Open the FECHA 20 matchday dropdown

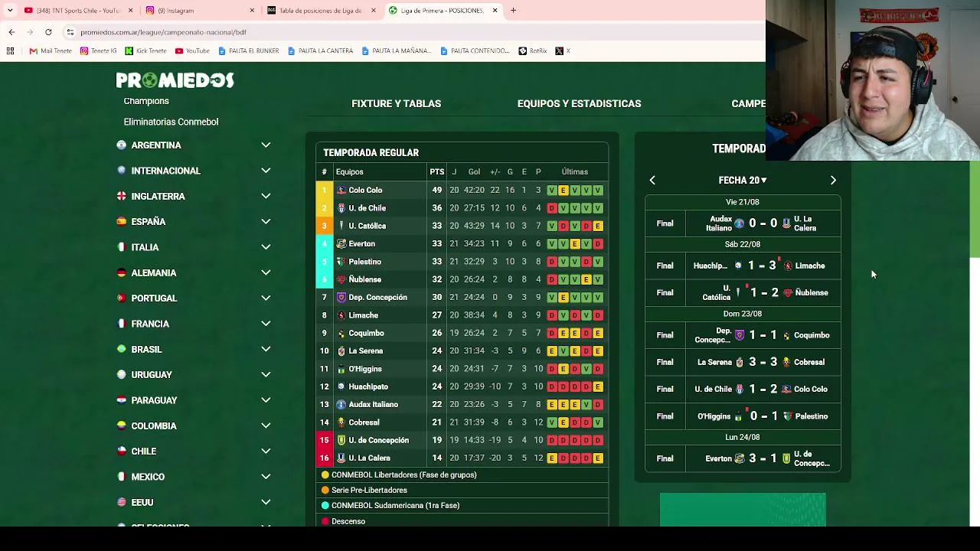(x=743, y=181)
